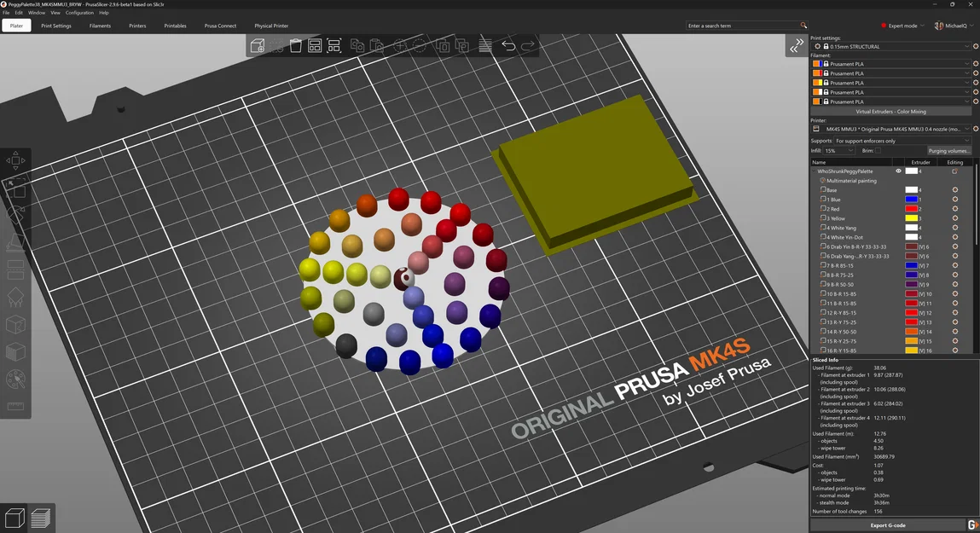Open the Configuration menu
The height and width of the screenshot is (533, 980).
(79, 13)
